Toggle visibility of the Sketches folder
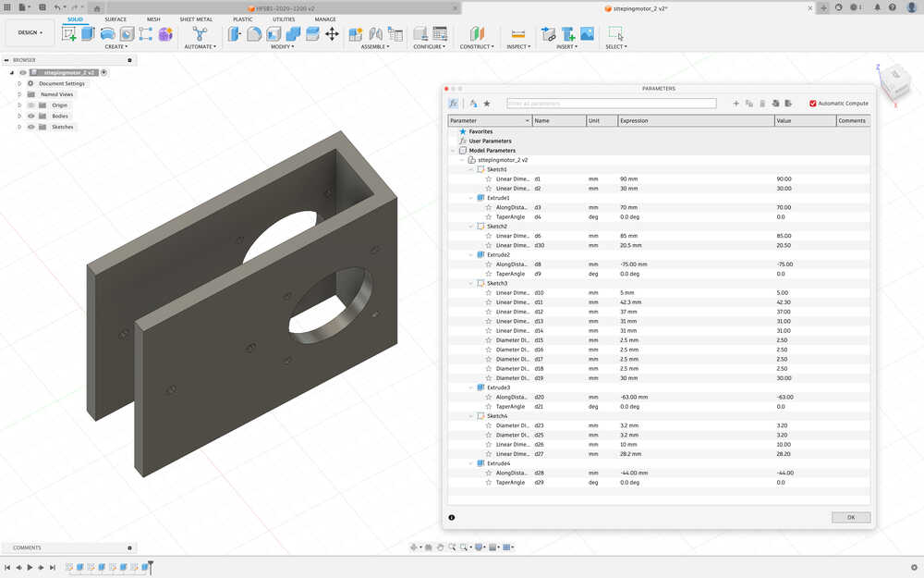Screen dimensions: 924x578 pos(31,127)
